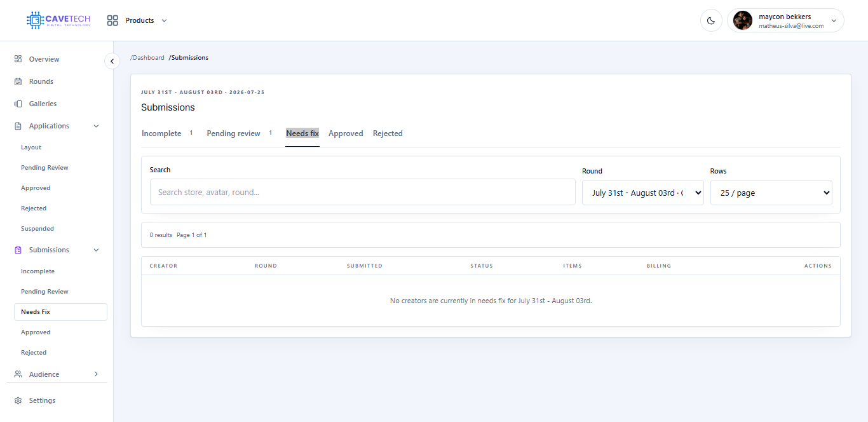The height and width of the screenshot is (422, 868).
Task: Click the Round column header
Action: 266,266
